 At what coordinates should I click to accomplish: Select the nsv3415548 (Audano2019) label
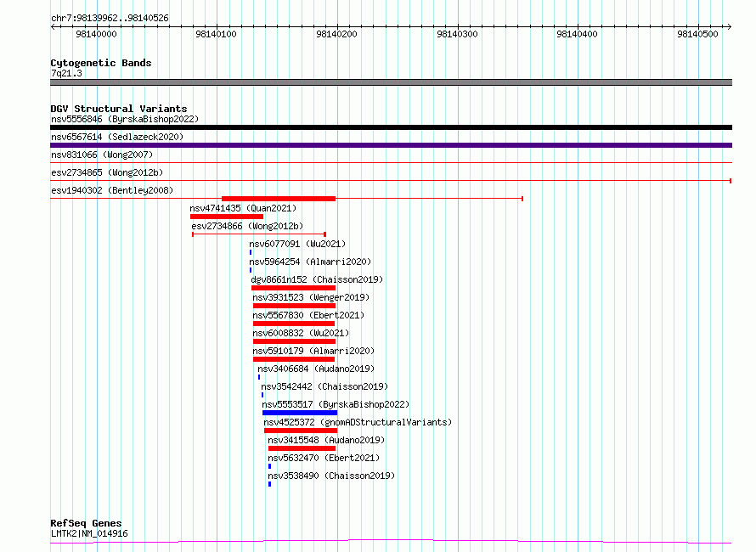(x=326, y=440)
